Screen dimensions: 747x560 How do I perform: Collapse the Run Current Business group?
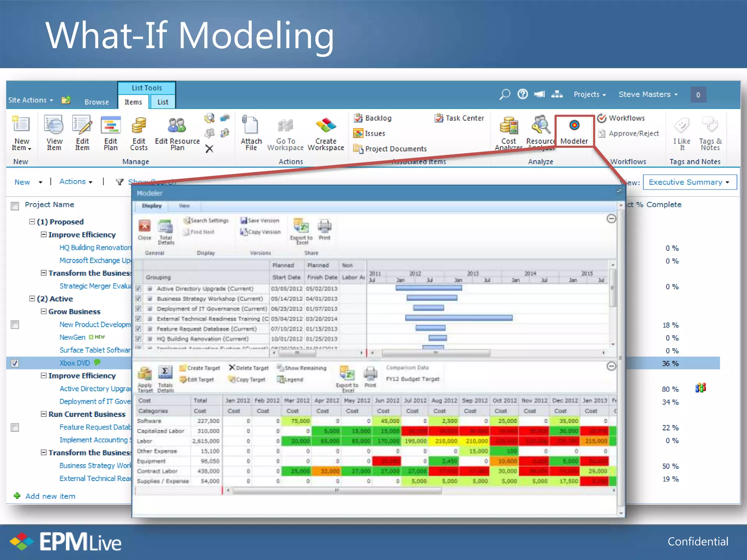pos(43,414)
